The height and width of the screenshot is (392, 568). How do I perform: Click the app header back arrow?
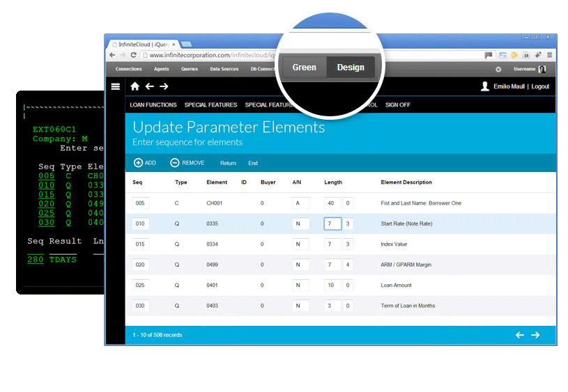[x=150, y=86]
